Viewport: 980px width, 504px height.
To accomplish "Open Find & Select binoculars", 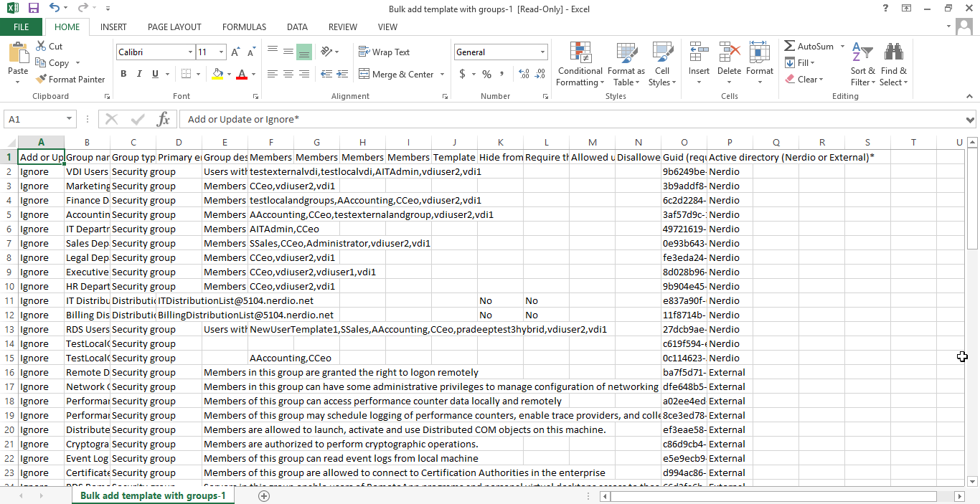I will pyautogui.click(x=894, y=64).
